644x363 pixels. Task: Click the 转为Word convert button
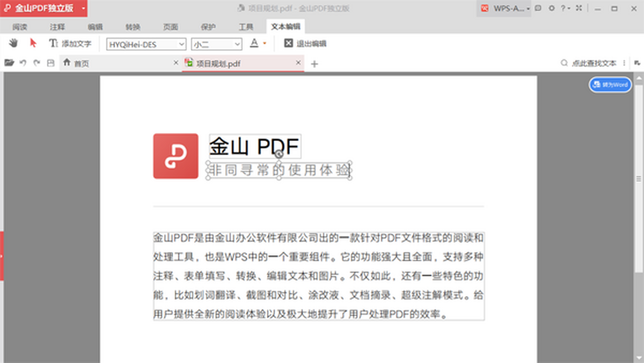pos(610,85)
